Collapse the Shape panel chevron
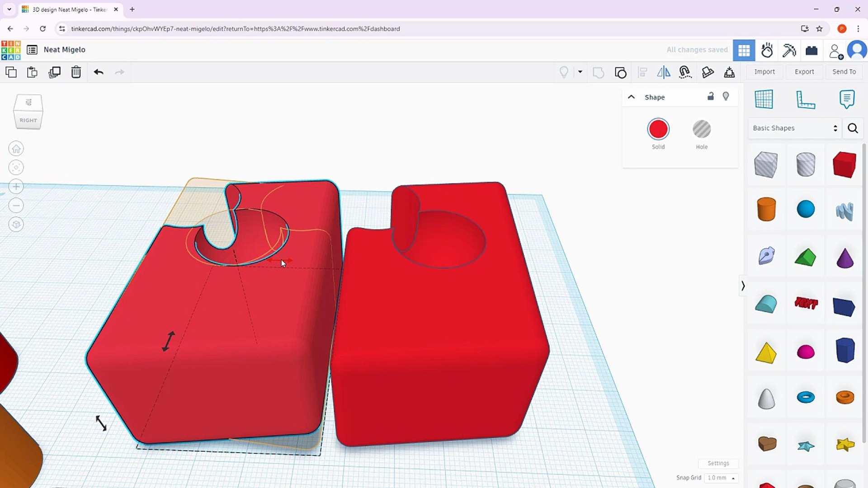The image size is (868, 488). point(632,97)
